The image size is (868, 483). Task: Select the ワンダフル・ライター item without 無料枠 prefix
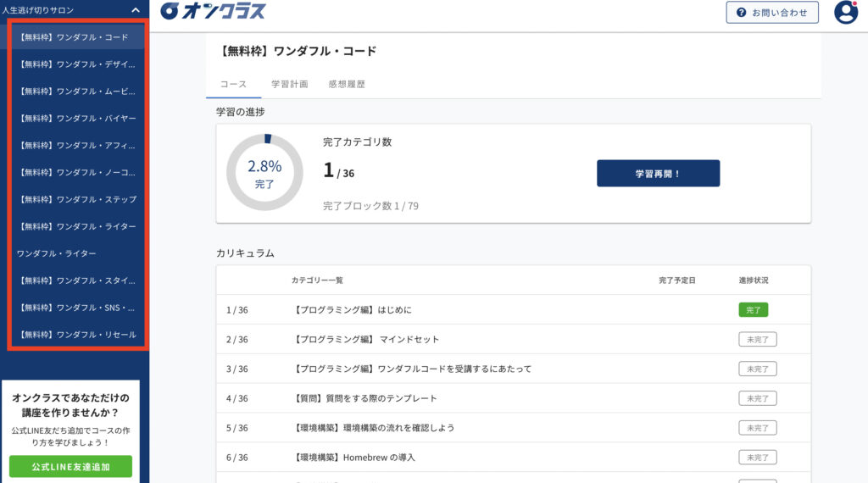click(57, 253)
